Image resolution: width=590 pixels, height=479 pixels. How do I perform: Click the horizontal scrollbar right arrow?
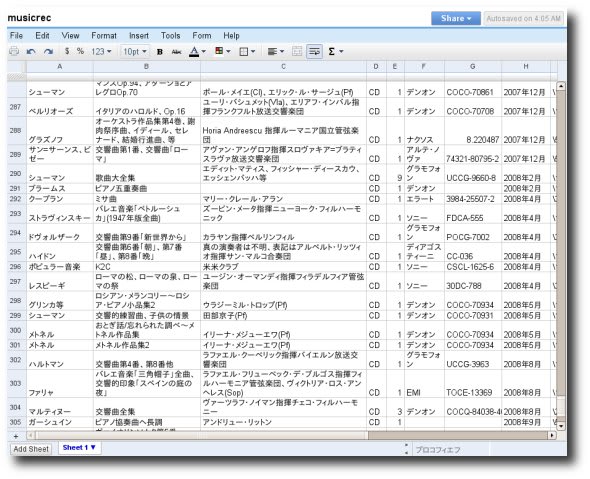(552, 435)
